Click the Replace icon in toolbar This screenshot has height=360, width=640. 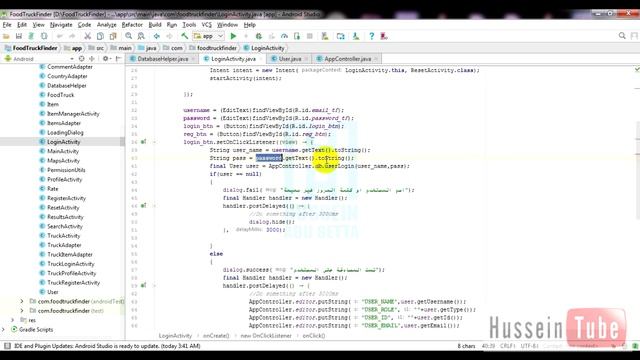(x=141, y=36)
